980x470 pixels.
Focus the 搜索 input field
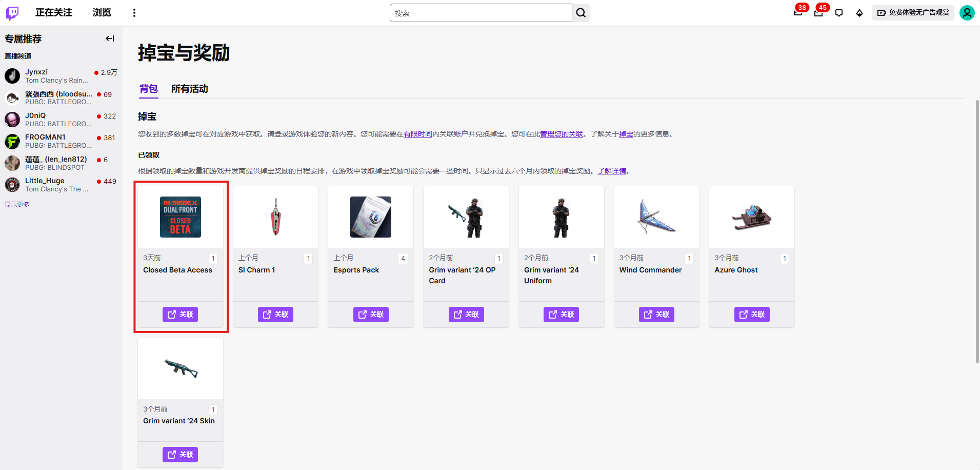coord(481,13)
